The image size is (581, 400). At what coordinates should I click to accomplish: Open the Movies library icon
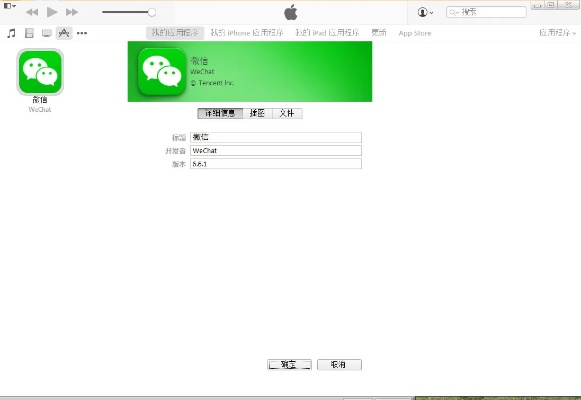29,33
